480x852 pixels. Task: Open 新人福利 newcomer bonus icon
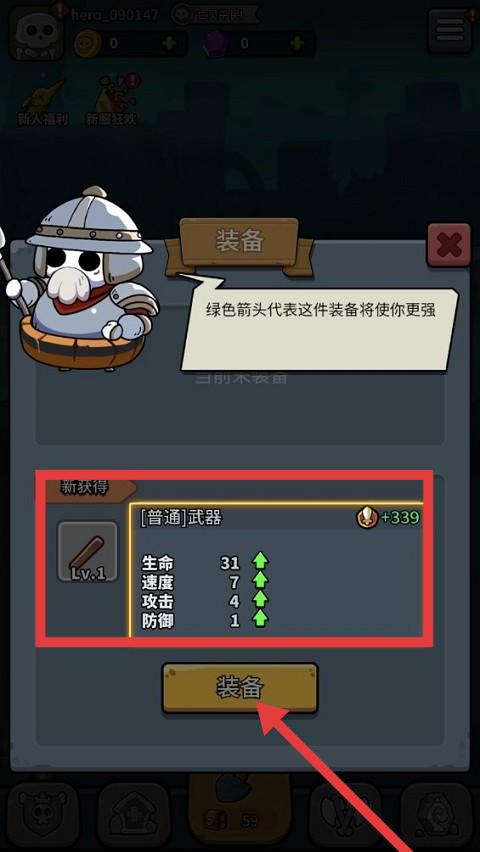pyautogui.click(x=42, y=103)
